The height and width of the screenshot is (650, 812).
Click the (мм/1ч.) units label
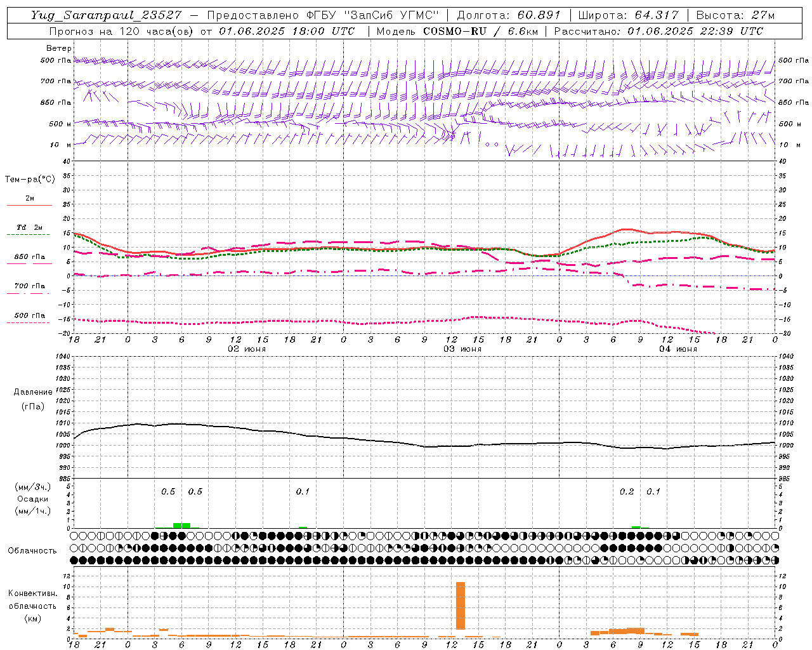[x=32, y=511]
